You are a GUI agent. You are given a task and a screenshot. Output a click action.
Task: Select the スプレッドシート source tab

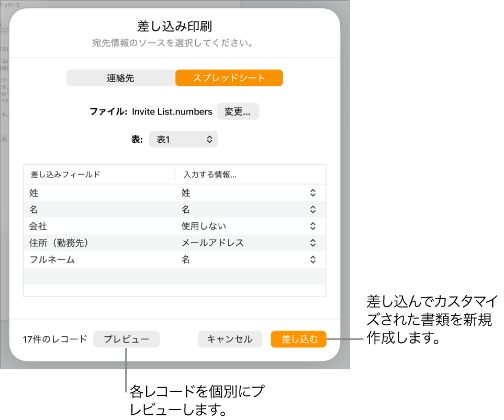[229, 77]
